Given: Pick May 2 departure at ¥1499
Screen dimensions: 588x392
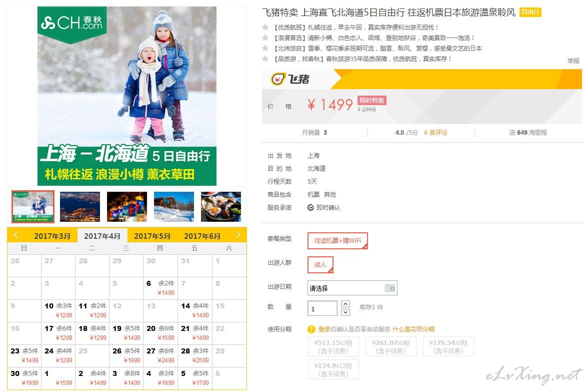Looking at the screenshot, I should coord(92,378).
